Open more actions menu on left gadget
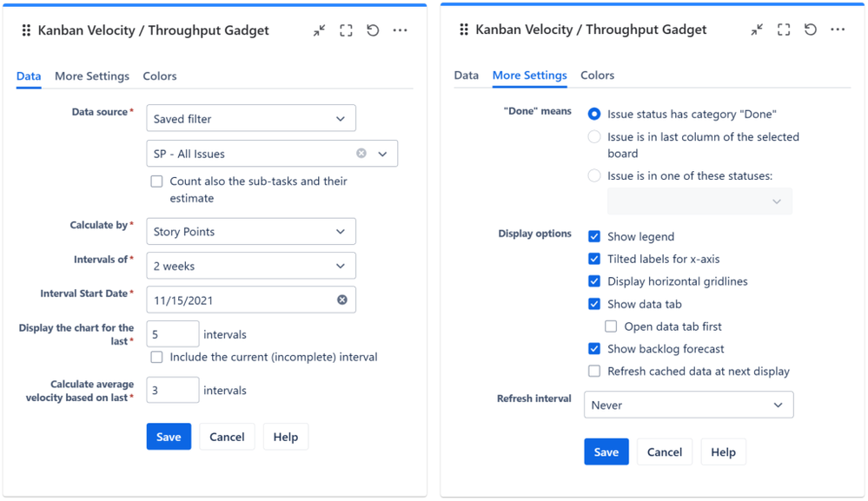868x501 pixels. point(400,30)
